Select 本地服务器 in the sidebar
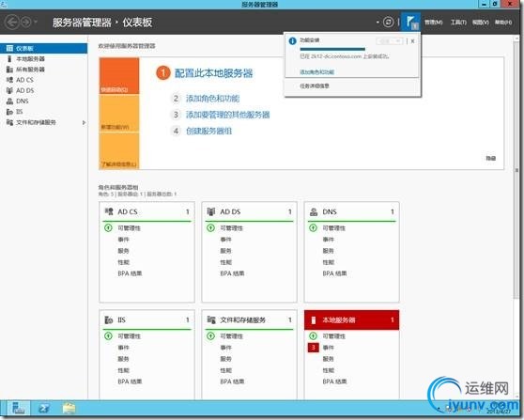Viewport: 524px width, 420px height. 43,59
